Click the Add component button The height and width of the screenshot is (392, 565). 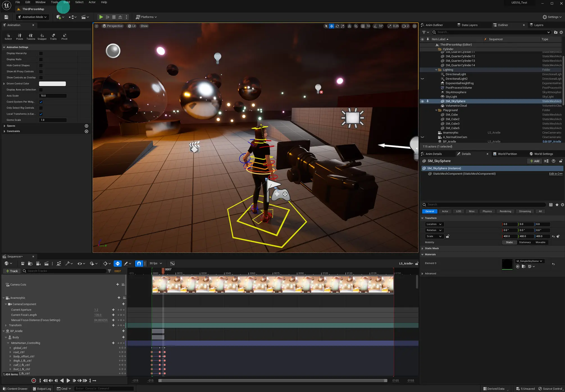[x=534, y=161]
